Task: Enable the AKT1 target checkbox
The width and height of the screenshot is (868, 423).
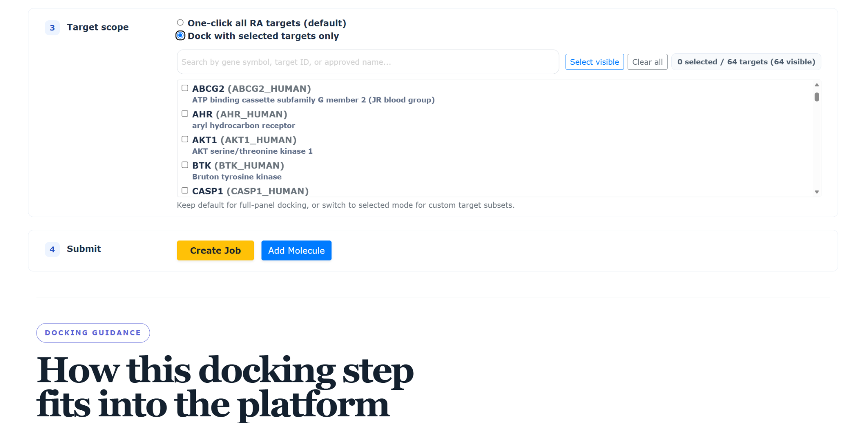Action: [x=185, y=139]
